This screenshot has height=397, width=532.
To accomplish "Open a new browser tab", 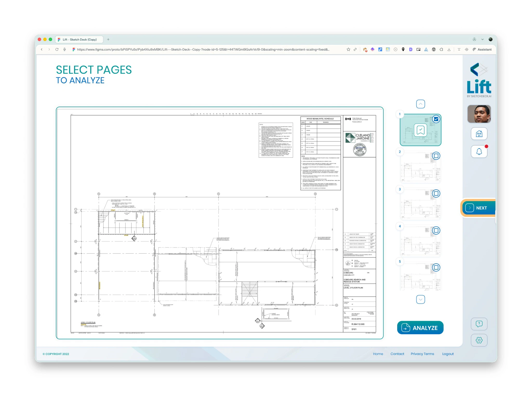I will click(x=108, y=39).
